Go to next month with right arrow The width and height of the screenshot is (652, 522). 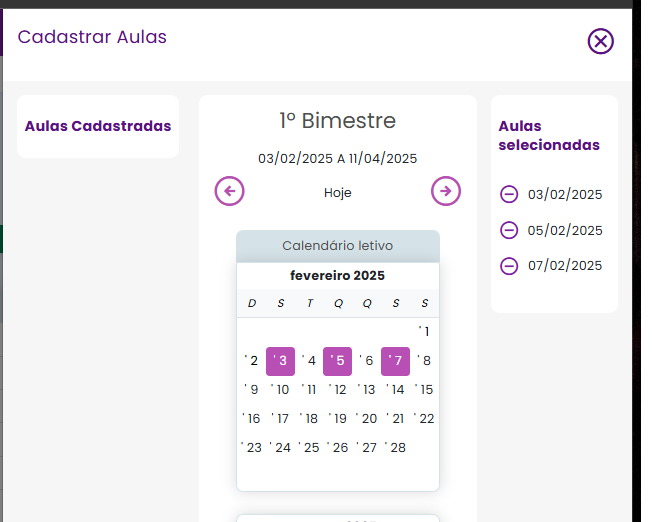(x=446, y=191)
